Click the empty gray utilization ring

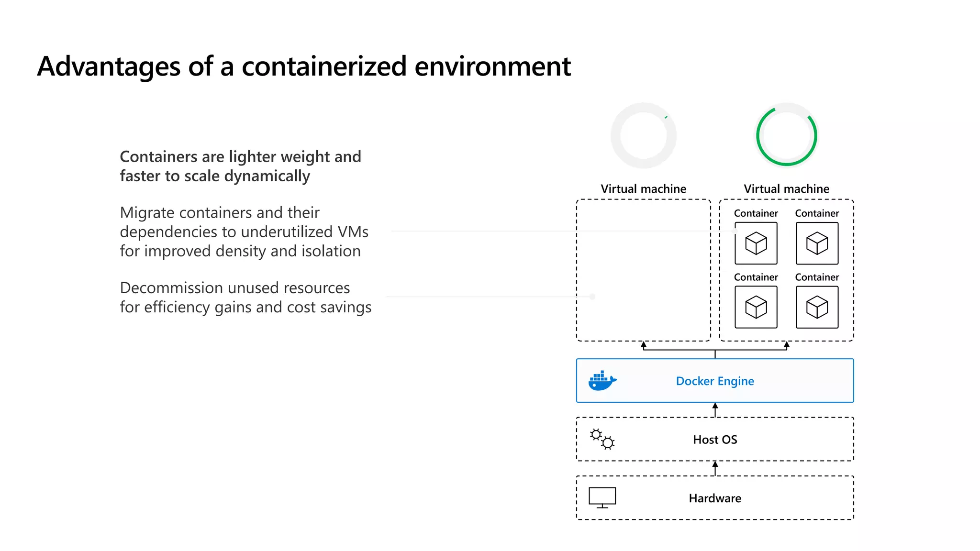(x=644, y=136)
